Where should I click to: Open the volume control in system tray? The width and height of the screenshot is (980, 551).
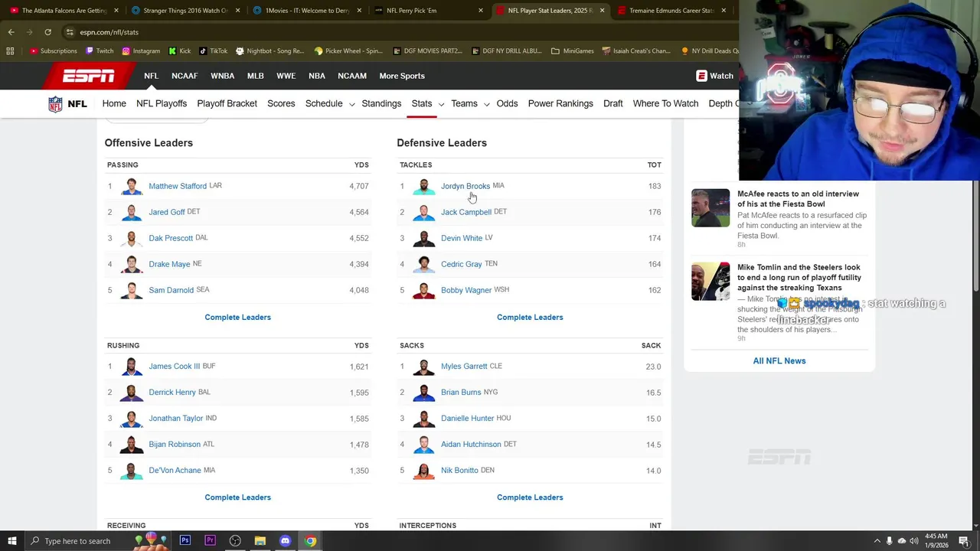(x=913, y=541)
